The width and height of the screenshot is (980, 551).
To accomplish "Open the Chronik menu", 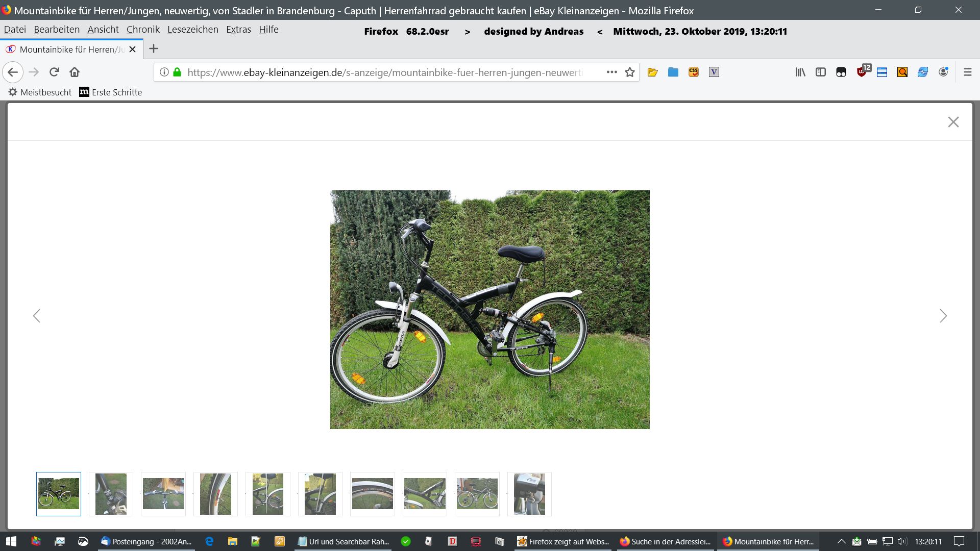I will point(143,30).
